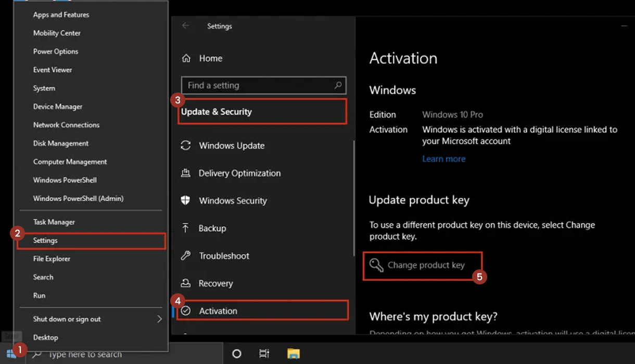The height and width of the screenshot is (364, 635).
Task: Select Mobility Center in the context menu
Action: tap(57, 33)
